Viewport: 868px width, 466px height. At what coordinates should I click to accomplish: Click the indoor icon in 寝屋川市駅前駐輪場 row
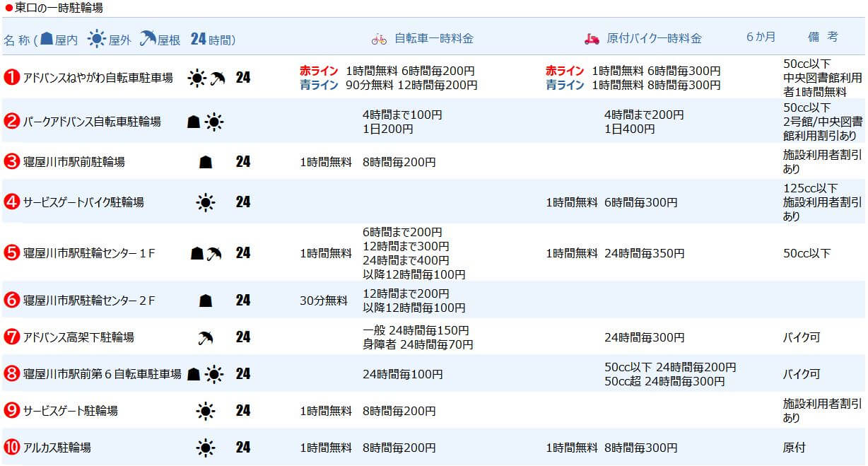click(x=206, y=162)
